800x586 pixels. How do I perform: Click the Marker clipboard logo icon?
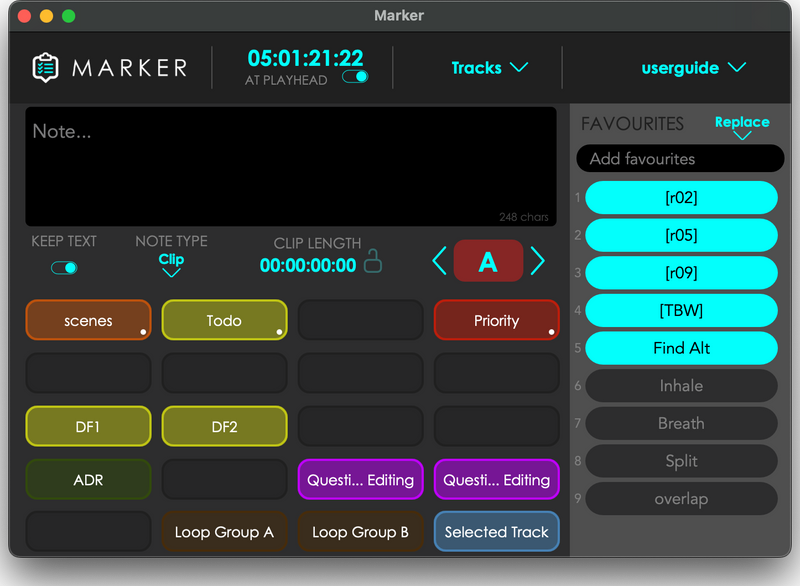coord(45,67)
